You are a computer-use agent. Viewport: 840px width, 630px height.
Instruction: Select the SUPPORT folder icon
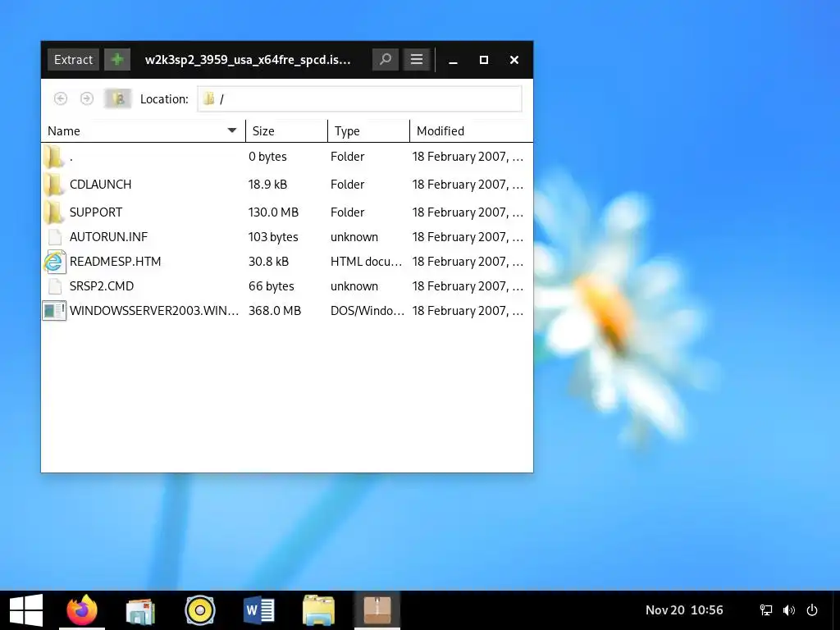pos(53,212)
